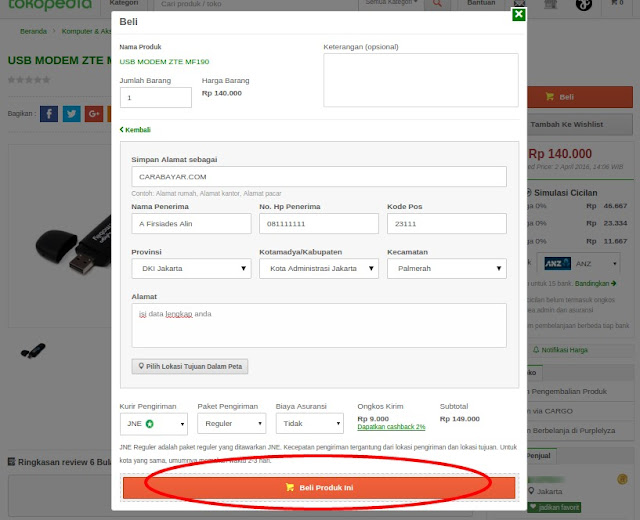Click the orange Beli Produk Ini button
This screenshot has height=520, width=640.
(319, 488)
